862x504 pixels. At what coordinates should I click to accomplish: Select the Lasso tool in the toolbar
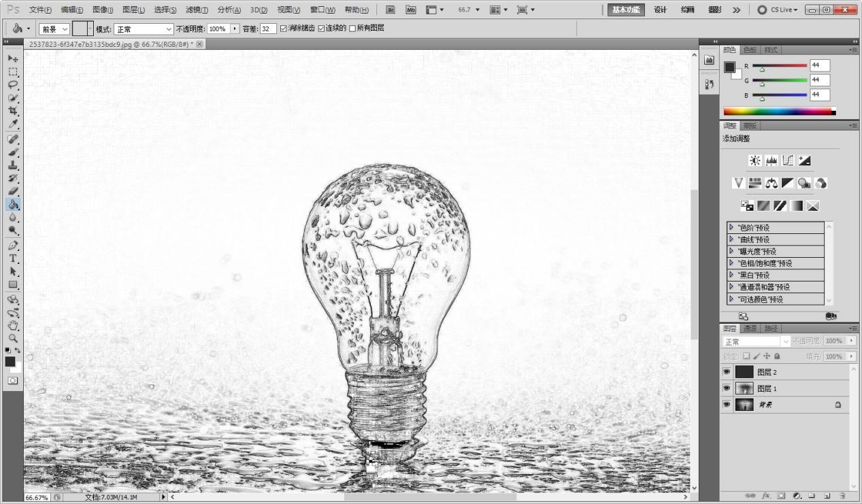pos(14,84)
